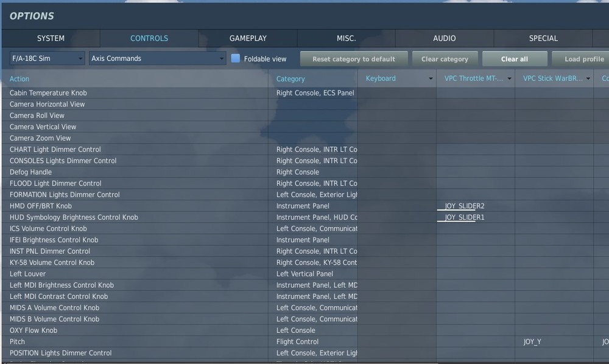609x364 pixels.
Task: Select Left MDI Contrast Control Knob
Action: point(135,296)
